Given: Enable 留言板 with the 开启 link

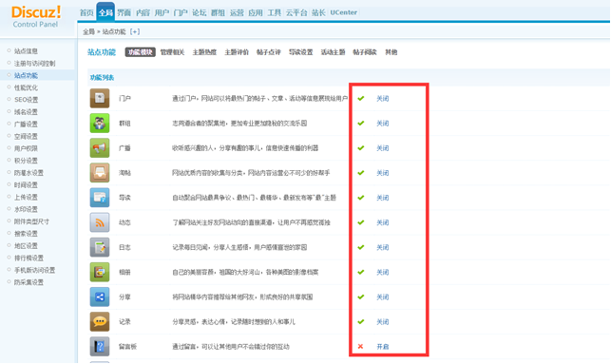Looking at the screenshot, I should [x=383, y=347].
